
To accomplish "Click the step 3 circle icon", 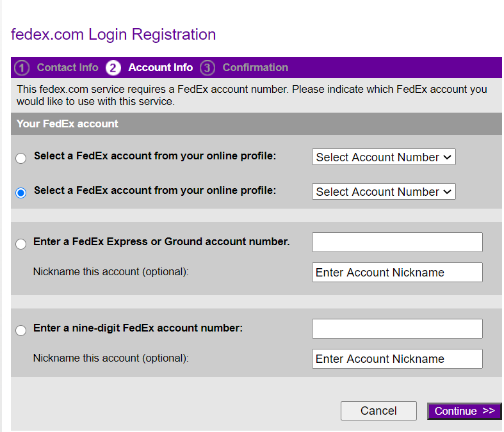I will click(x=207, y=68).
